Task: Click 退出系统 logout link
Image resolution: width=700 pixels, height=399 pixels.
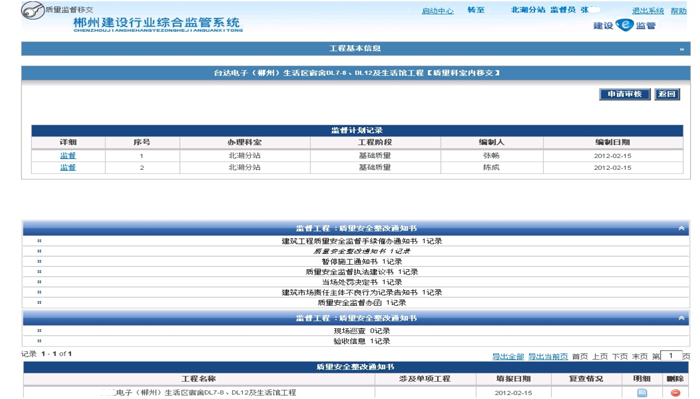Action: click(x=648, y=11)
